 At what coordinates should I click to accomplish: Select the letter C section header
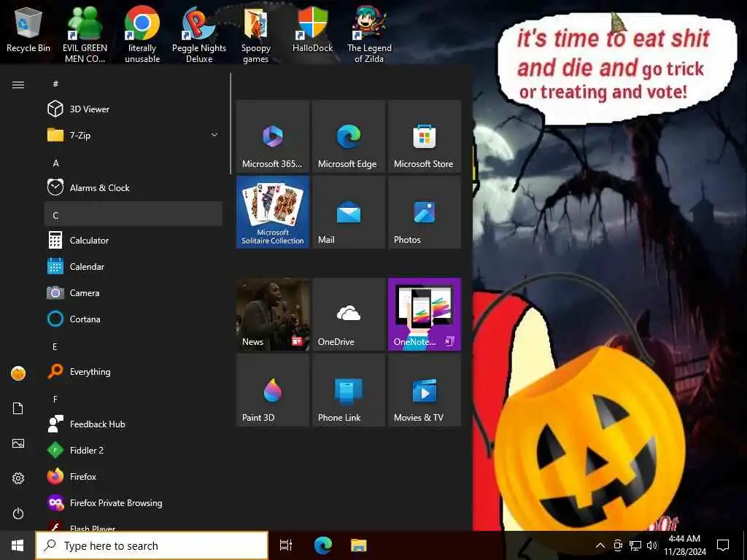click(x=133, y=214)
